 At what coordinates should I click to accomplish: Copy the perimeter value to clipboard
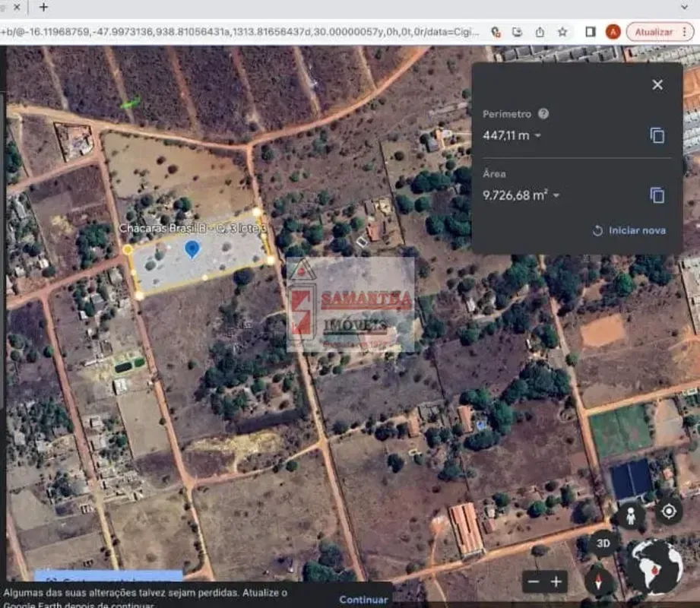point(657,135)
